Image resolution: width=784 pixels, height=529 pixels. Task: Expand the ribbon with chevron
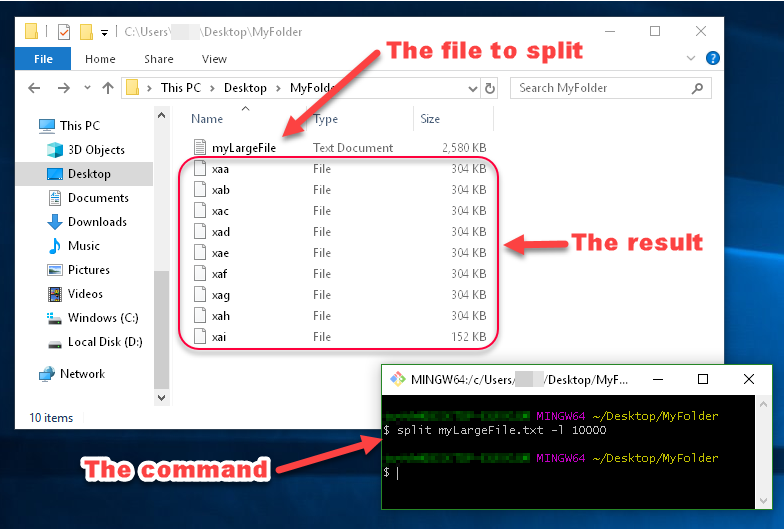(x=690, y=58)
